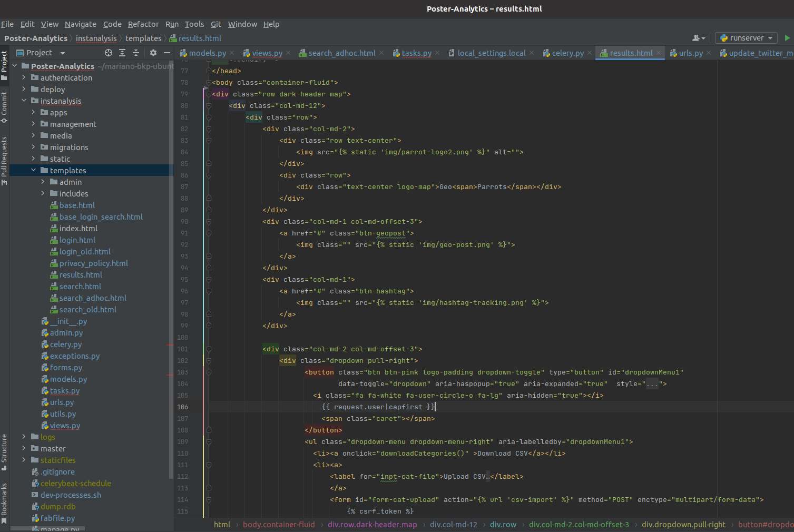The image size is (794, 532).
Task: Click instanalysis in the navigation breadcrumb
Action: (x=96, y=38)
